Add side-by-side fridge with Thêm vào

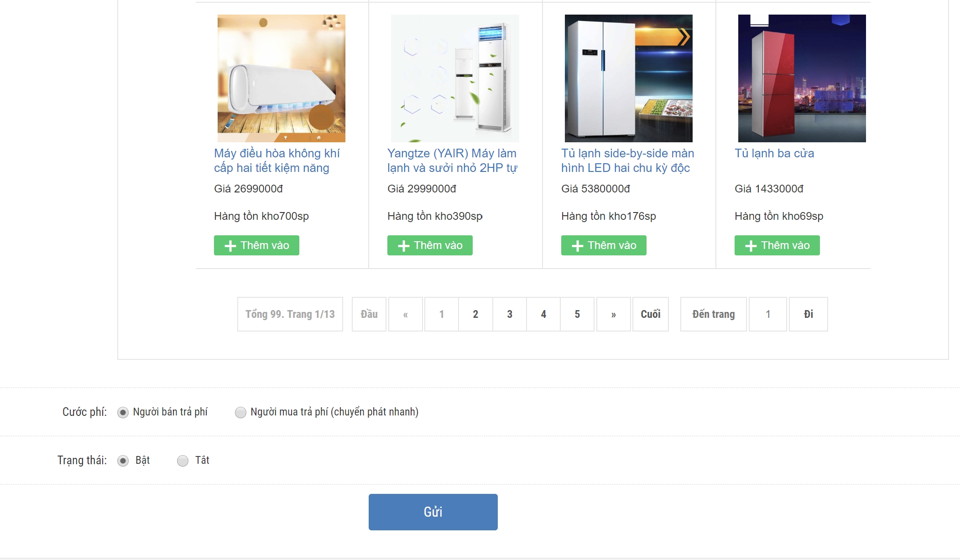tap(604, 245)
